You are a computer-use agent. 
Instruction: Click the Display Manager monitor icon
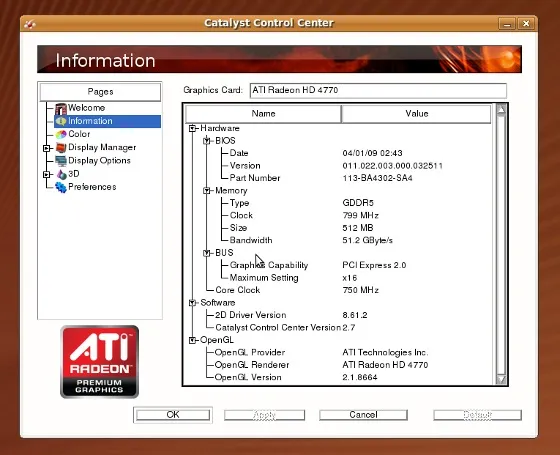[61, 148]
